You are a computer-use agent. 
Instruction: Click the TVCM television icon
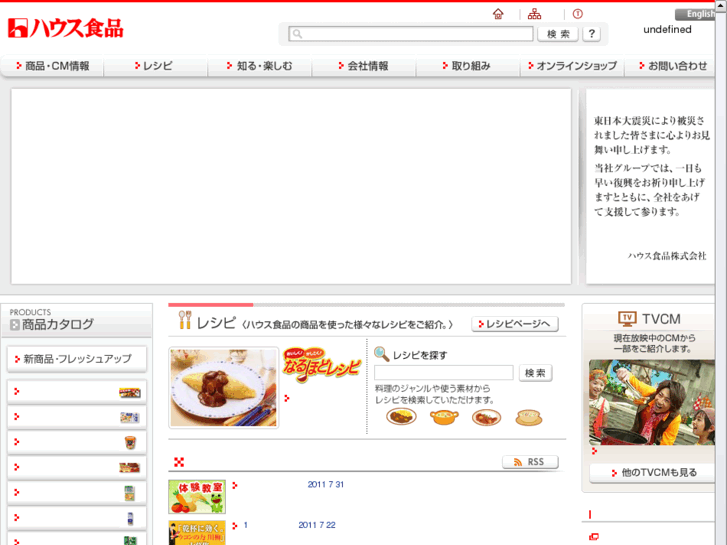627,319
